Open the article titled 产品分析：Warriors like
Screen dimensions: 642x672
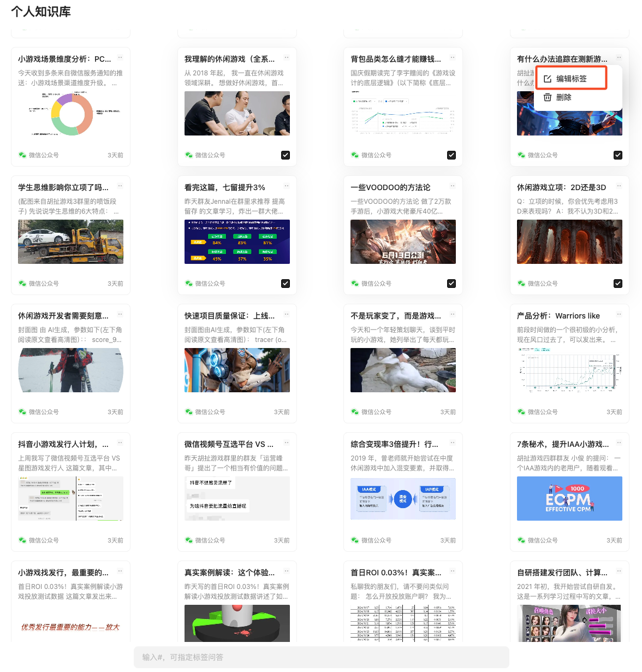click(558, 316)
